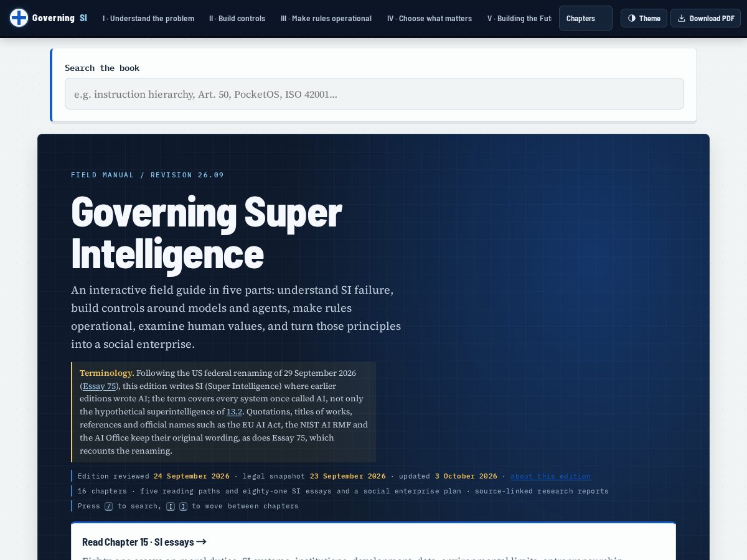Open Part IV · Choose what matters

(430, 19)
